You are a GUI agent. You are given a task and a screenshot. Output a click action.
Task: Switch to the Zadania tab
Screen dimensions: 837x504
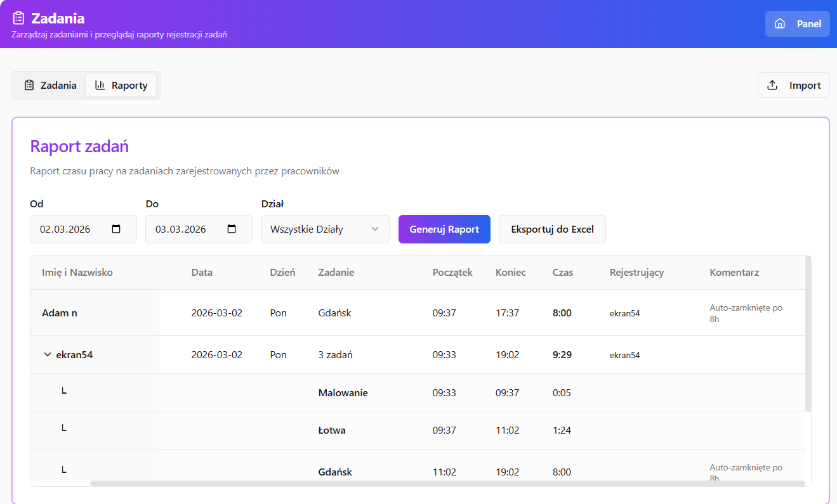click(x=50, y=85)
